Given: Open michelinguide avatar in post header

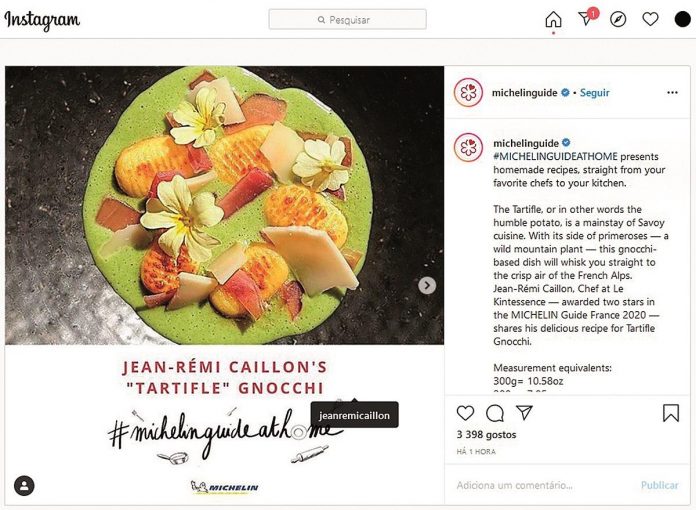Looking at the screenshot, I should click(468, 92).
